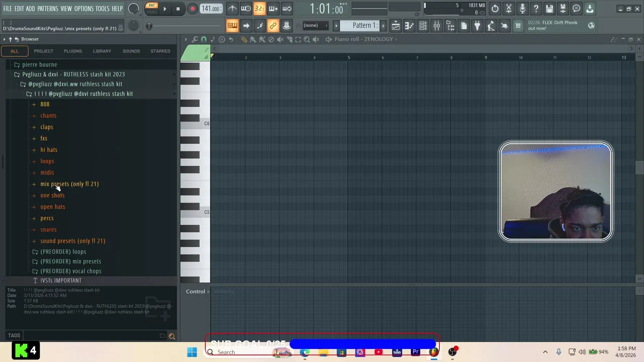Toggle wait for input before recording
The width and height of the screenshot is (644, 362).
pyautogui.click(x=246, y=9)
